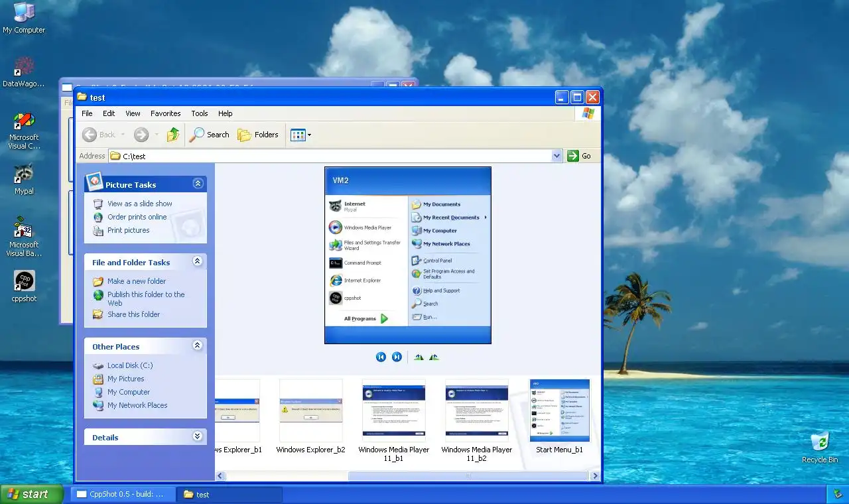Viewport: 849px width, 504px height.
Task: Open the Views dropdown button
Action: pos(300,135)
